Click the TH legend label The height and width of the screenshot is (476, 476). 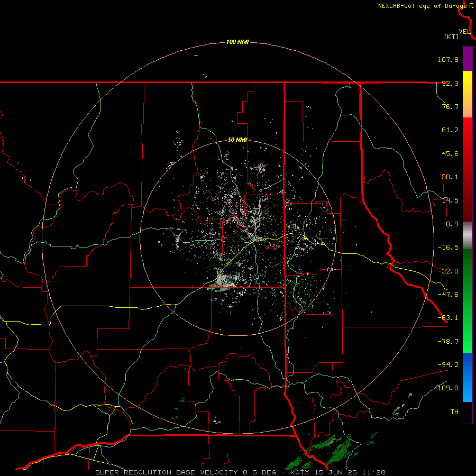tap(454, 412)
